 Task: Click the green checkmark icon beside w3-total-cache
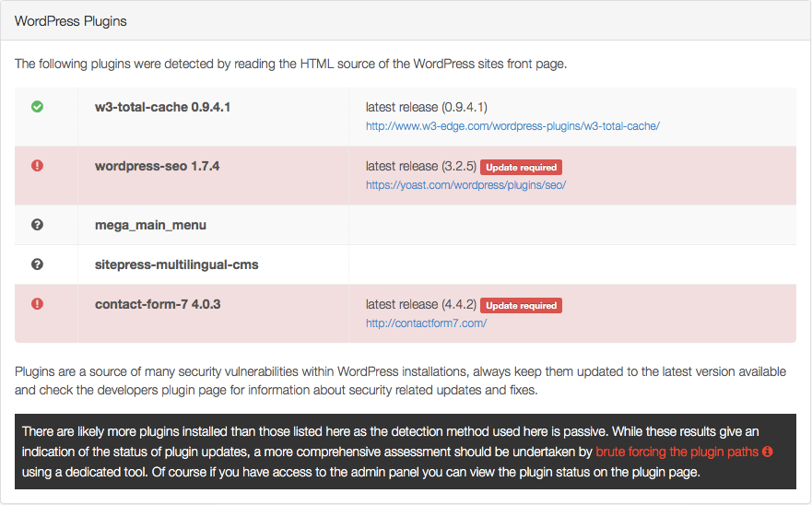click(x=37, y=107)
